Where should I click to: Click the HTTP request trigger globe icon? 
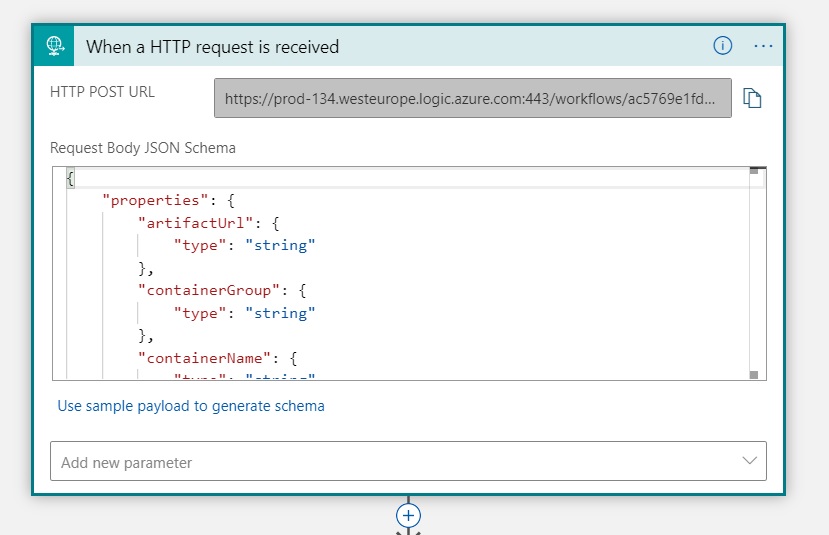tap(55, 46)
